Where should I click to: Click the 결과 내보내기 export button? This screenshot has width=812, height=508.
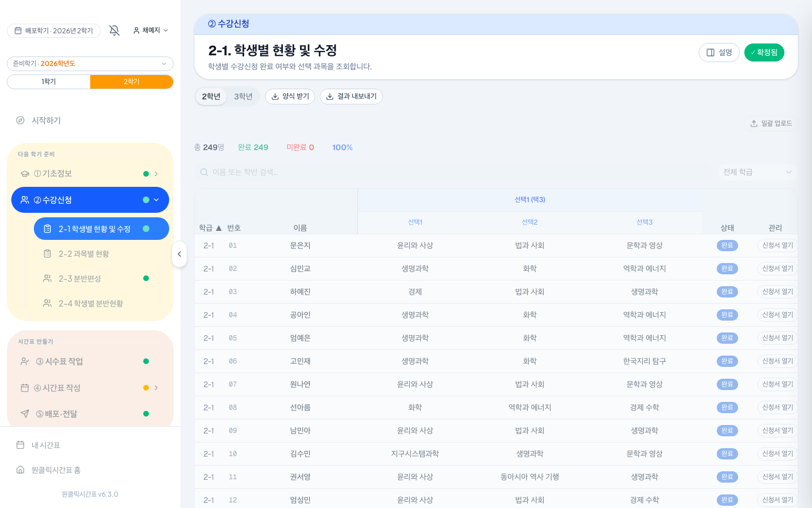click(x=351, y=97)
